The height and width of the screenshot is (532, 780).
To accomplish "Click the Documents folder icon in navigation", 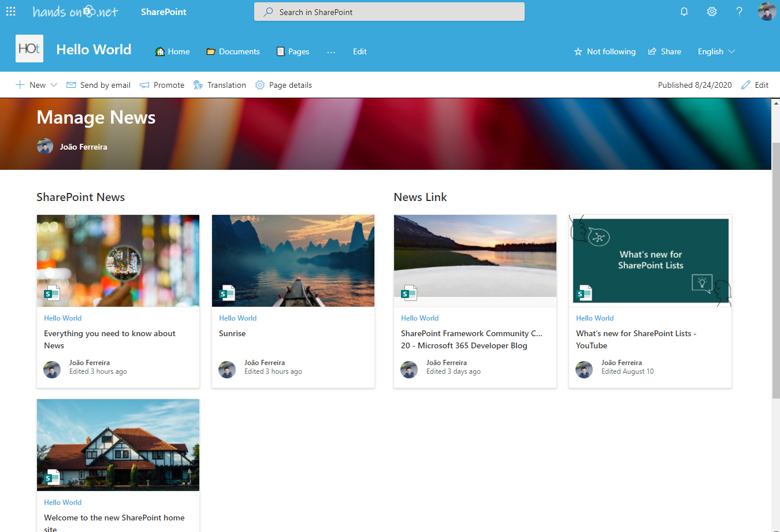I will tap(211, 51).
